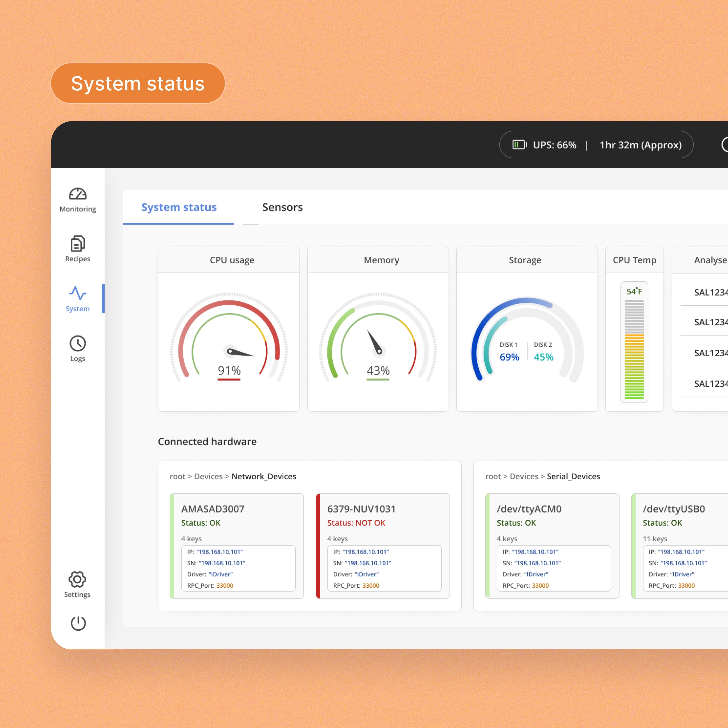
Task: Select the System status tab
Action: 179,207
